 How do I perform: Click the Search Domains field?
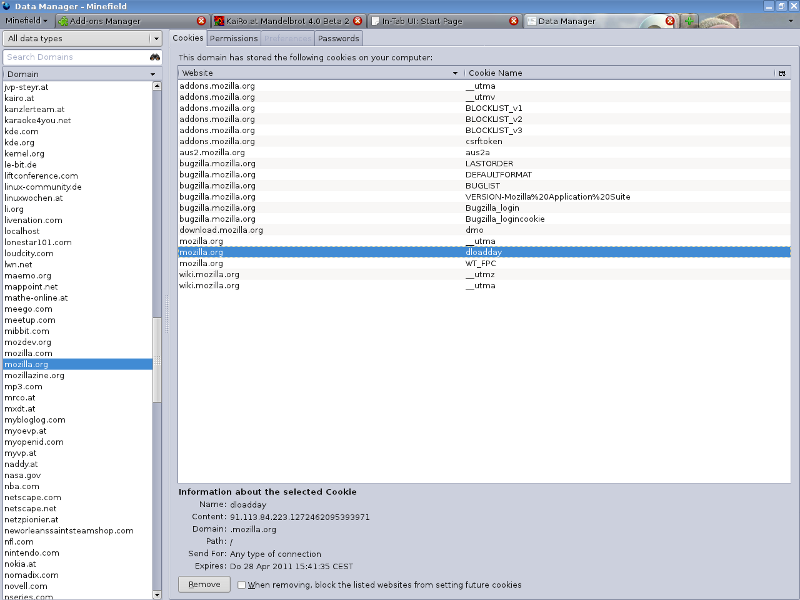click(x=70, y=59)
